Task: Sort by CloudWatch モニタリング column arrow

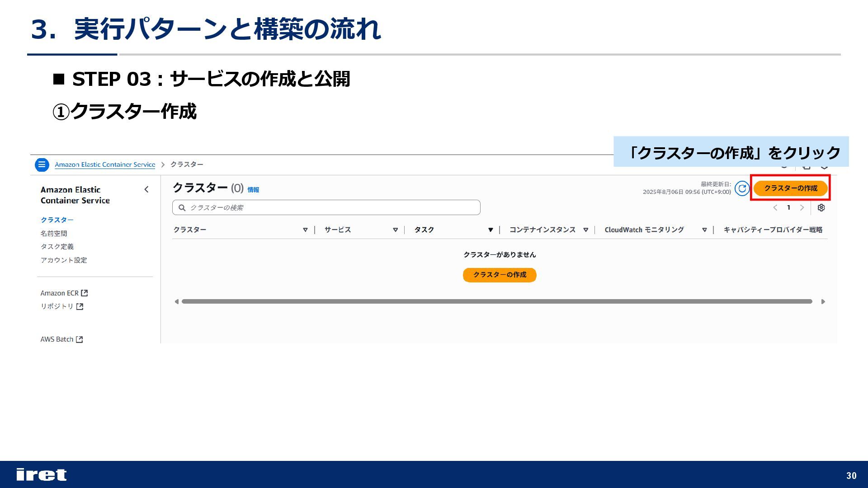Action: 704,230
